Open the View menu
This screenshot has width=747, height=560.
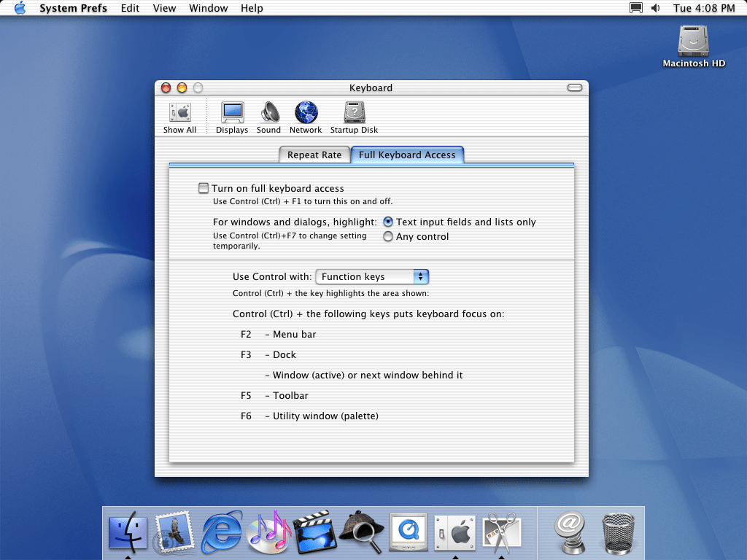pyautogui.click(x=164, y=8)
